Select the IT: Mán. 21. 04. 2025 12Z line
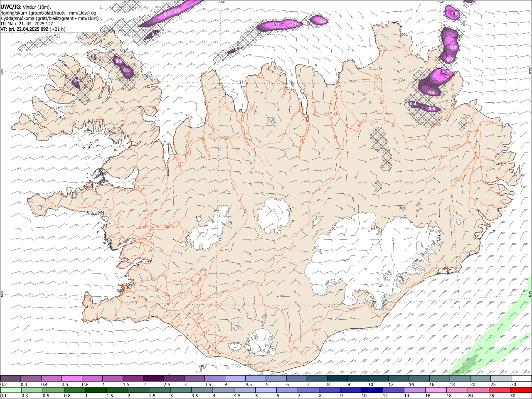The image size is (532, 399). tap(27, 24)
